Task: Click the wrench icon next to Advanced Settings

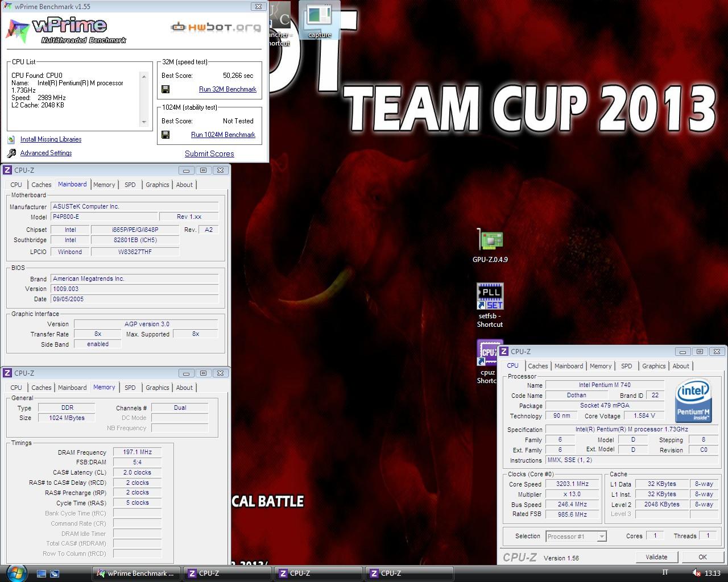Action: point(11,153)
